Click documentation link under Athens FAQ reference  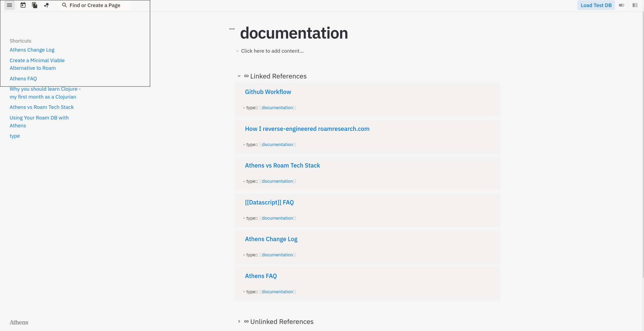[x=277, y=292]
